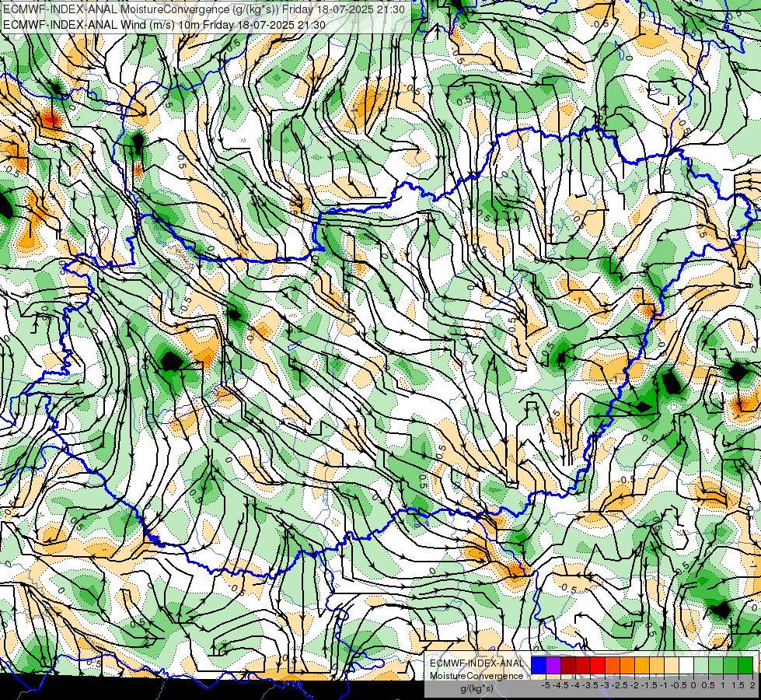Click the legend tick value -3.5

coord(590,685)
